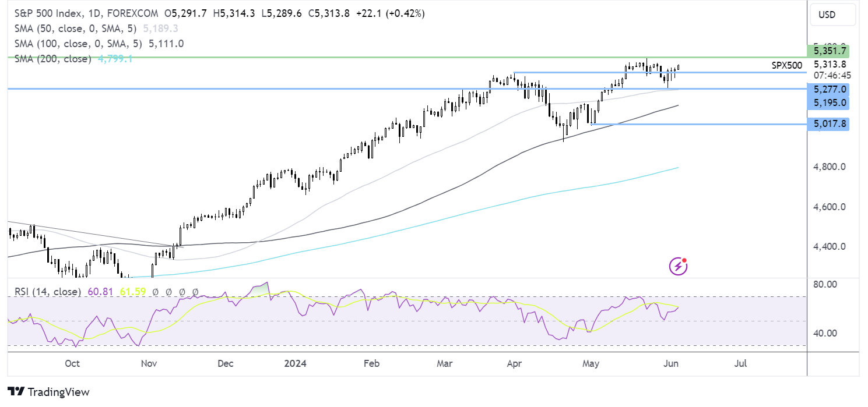Click the TradingView logo
Image resolution: width=868 pixels, height=407 pixels.
48,392
